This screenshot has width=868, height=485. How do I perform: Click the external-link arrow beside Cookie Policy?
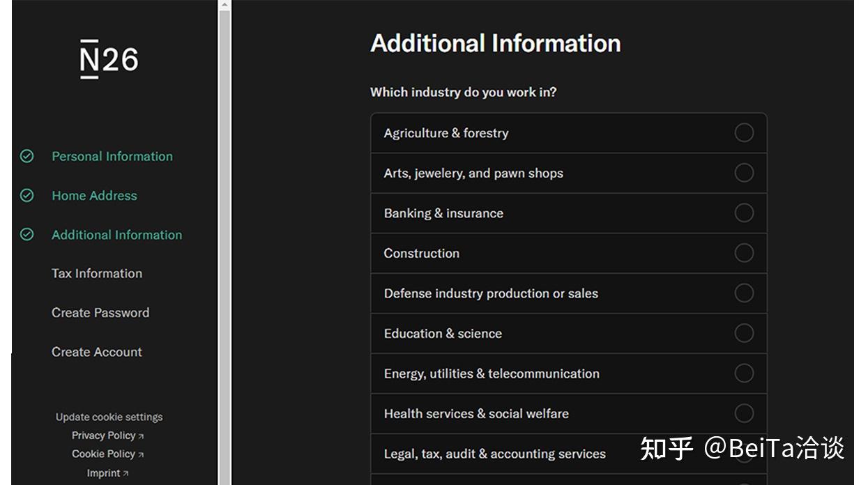coord(141,454)
